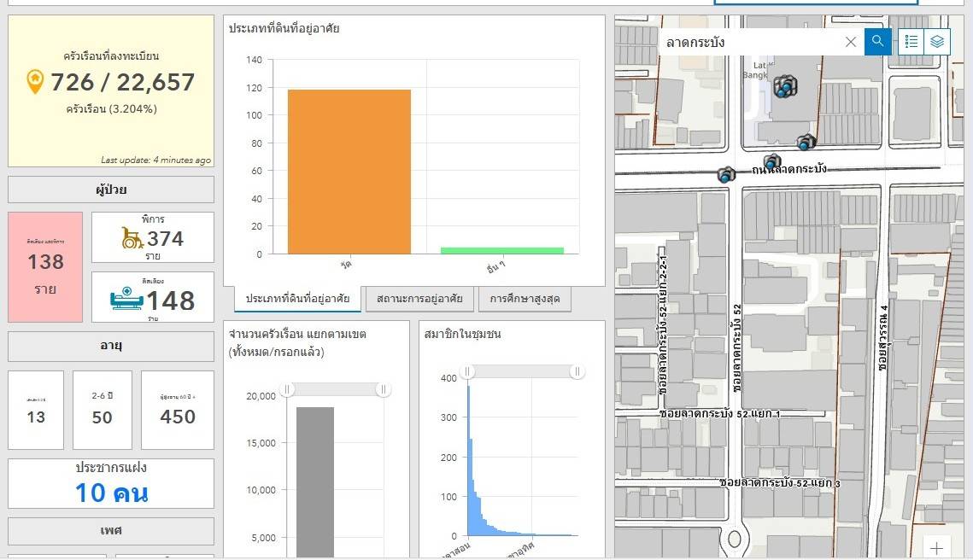Clear the ลาดกระบัง search text with X
The height and width of the screenshot is (560, 973).
coord(850,42)
